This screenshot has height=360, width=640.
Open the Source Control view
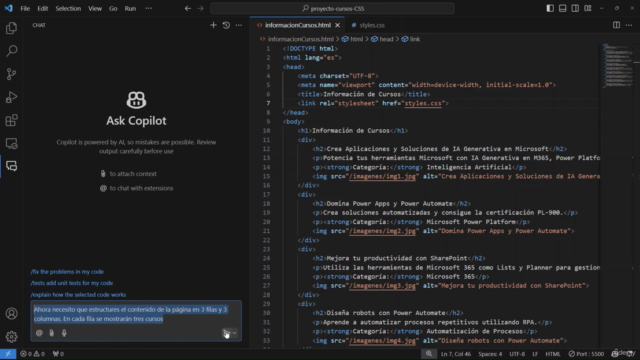11,74
